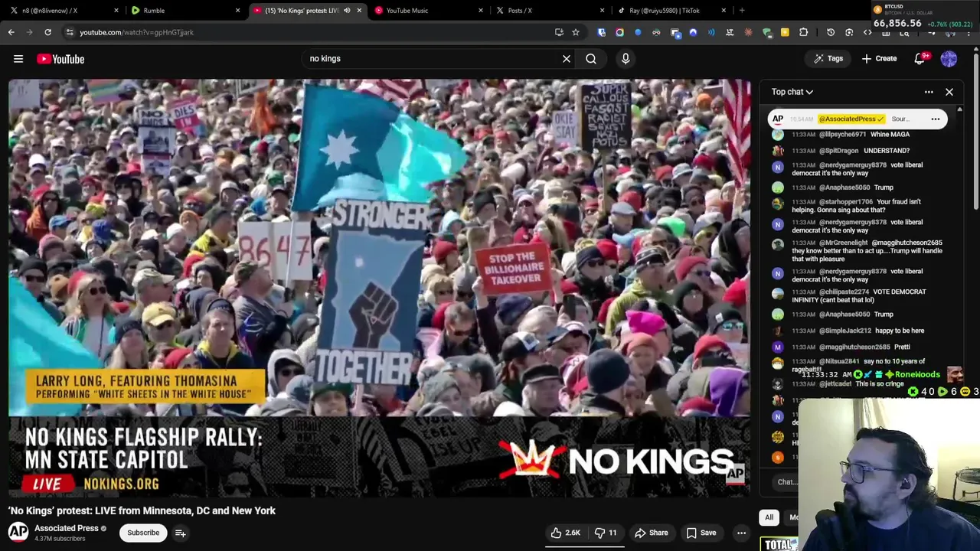Open the YouTube guide hamburger menu
Screen dimensions: 980x551
click(x=18, y=59)
